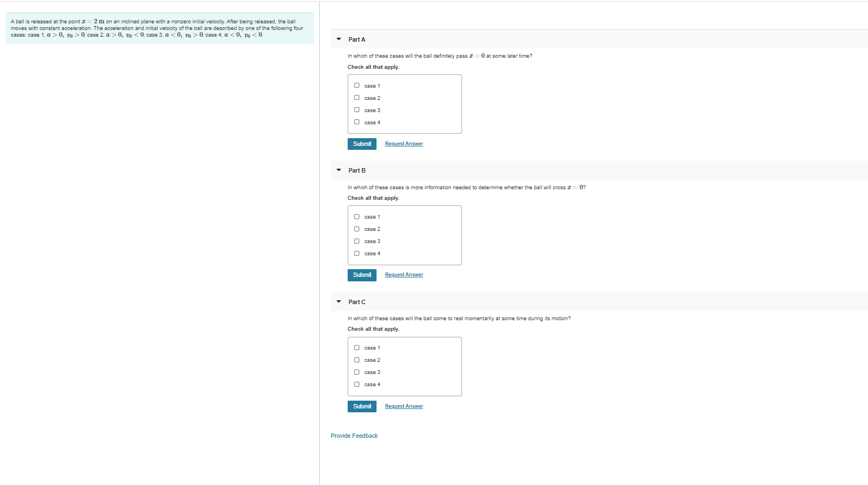Image resolution: width=868 pixels, height=485 pixels.
Task: Check case 4 in Part A
Action: point(357,122)
